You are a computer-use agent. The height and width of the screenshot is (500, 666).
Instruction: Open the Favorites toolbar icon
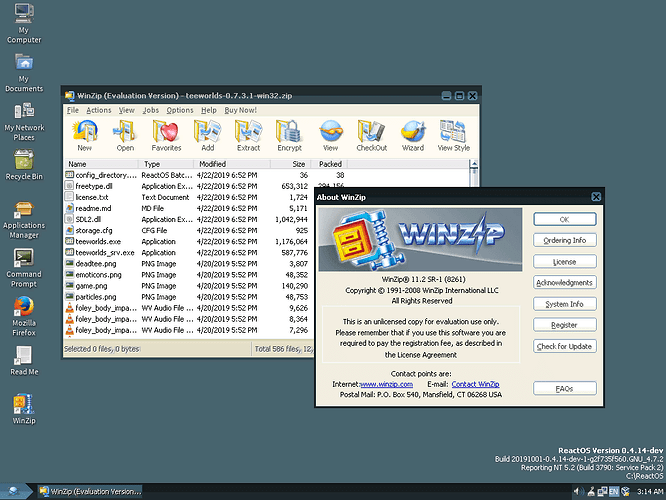[166, 136]
